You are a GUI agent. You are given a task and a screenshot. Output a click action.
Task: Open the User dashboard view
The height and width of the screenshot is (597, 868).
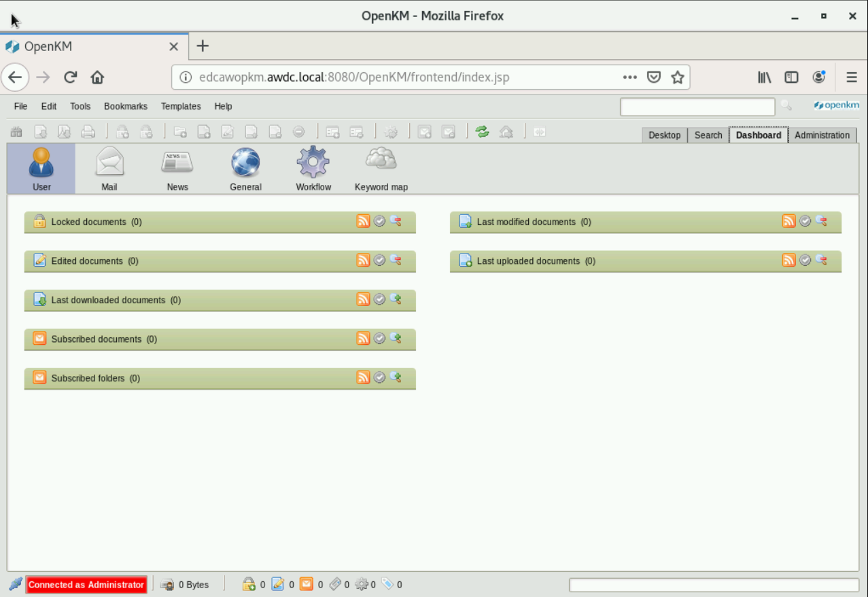tap(41, 169)
